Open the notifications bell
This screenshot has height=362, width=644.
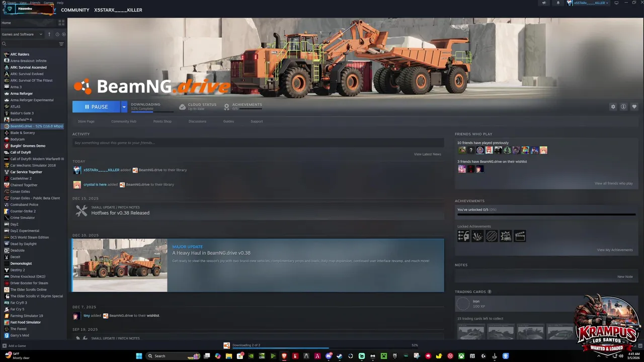[557, 3]
